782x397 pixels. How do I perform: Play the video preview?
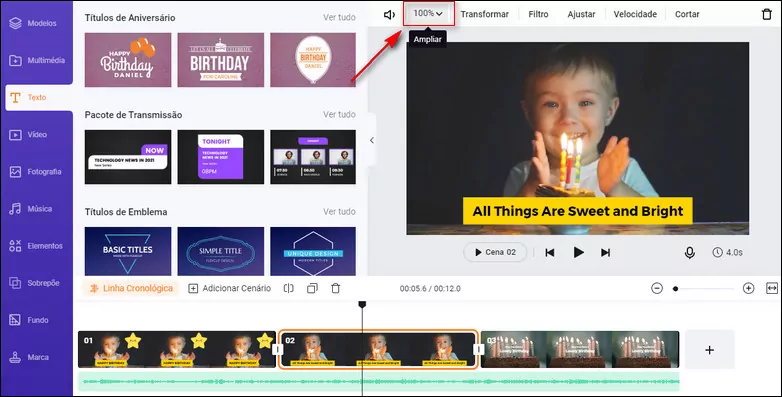[578, 252]
